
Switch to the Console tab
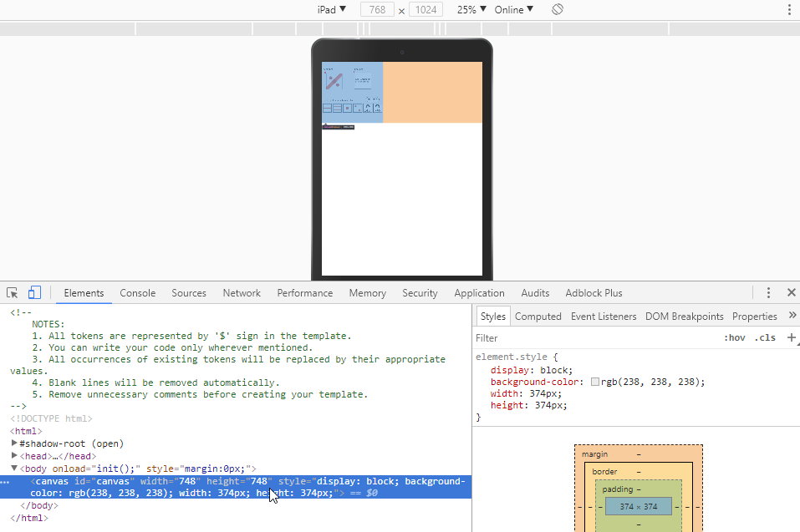[137, 293]
